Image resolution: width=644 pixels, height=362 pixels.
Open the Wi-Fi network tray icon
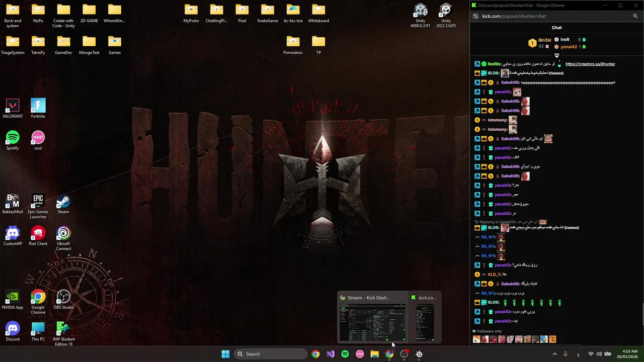click(591, 354)
